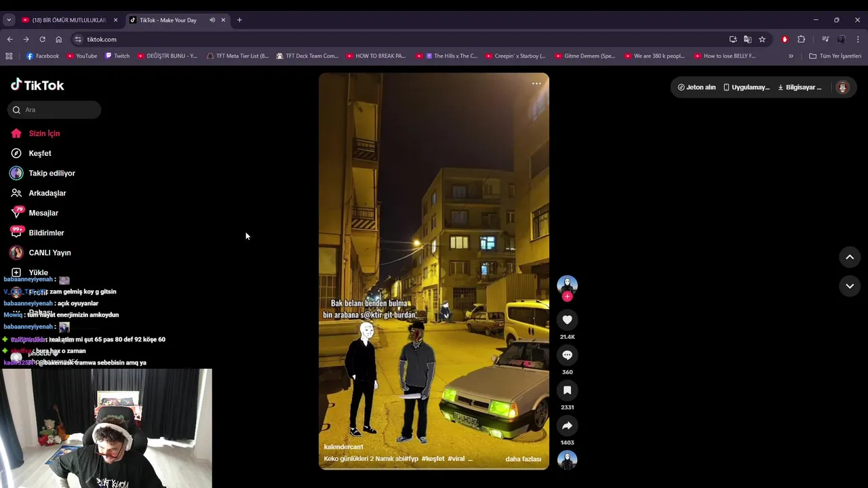Show more bookmarks with the chevron
868x488 pixels.
tap(791, 56)
